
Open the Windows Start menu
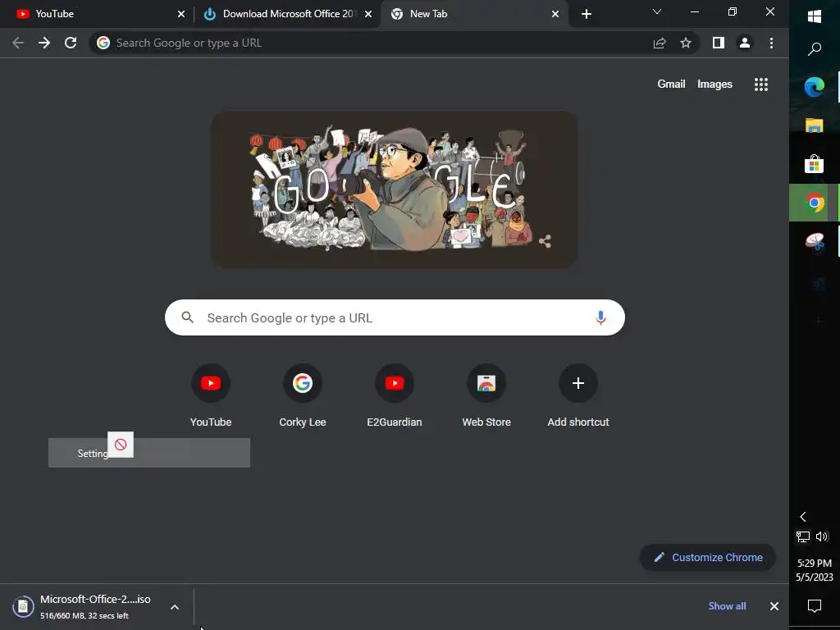click(815, 16)
